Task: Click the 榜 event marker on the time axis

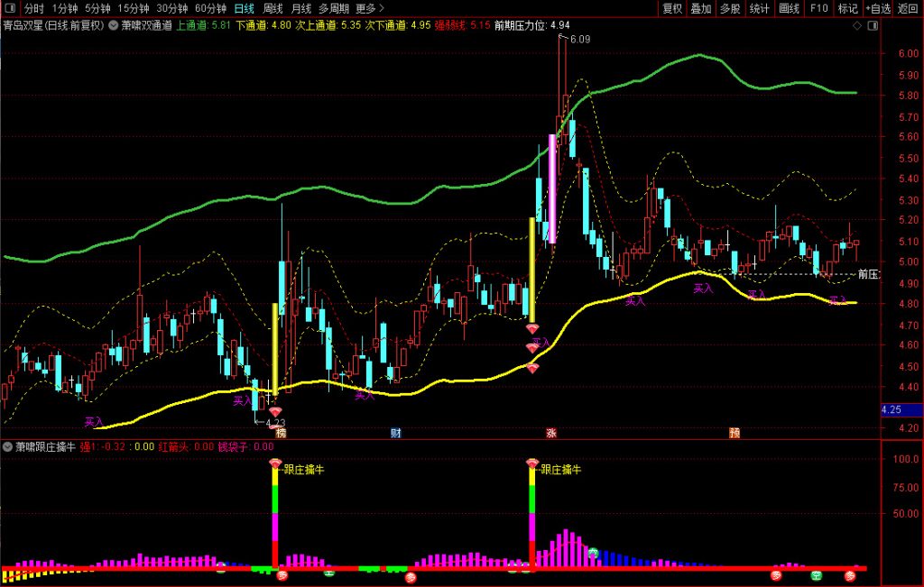Action: point(282,433)
